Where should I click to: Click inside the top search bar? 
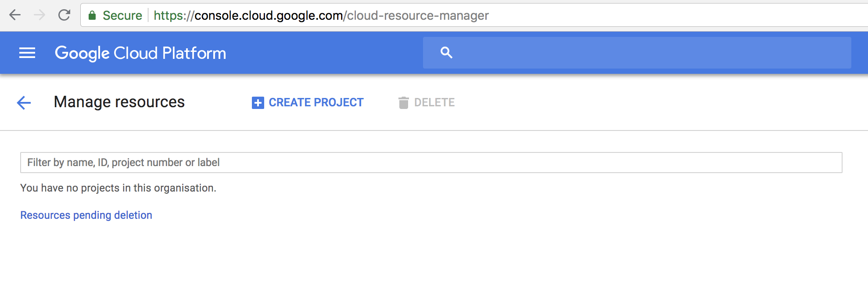(637, 53)
